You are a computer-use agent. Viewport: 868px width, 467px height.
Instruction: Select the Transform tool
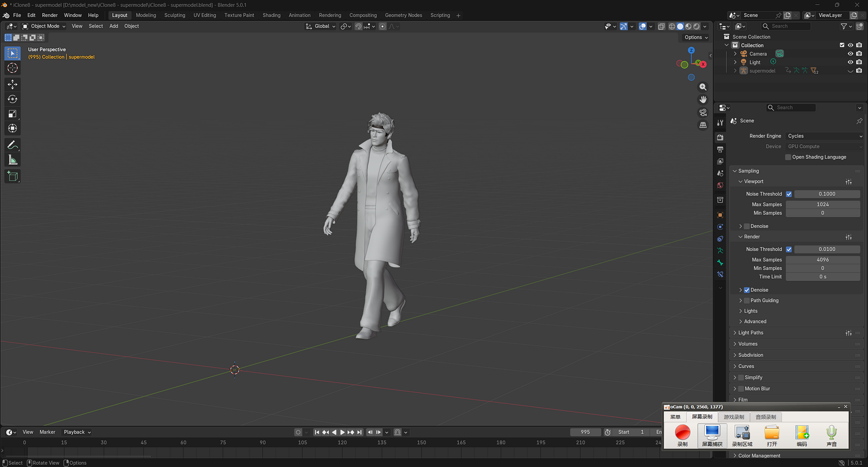point(12,128)
